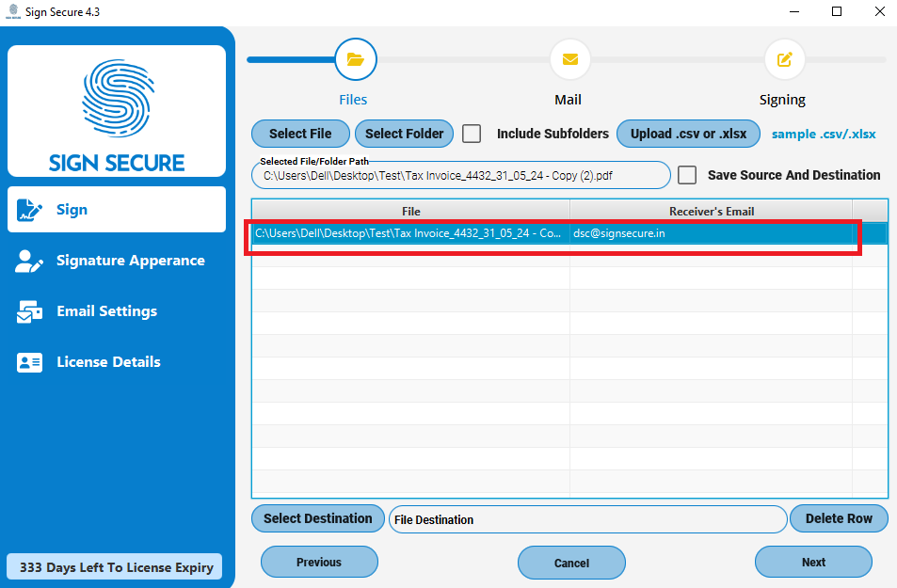This screenshot has width=897, height=588.
Task: Minimize the Sign Secure window
Action: pyautogui.click(x=794, y=11)
